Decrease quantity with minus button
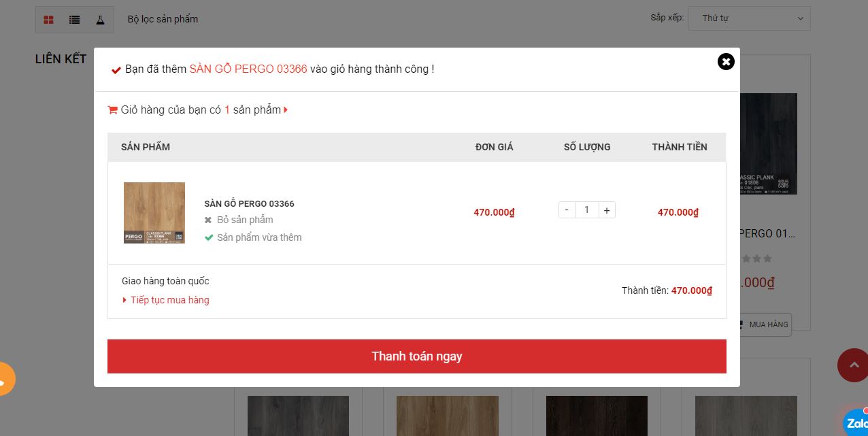This screenshot has width=868, height=436. click(x=567, y=209)
